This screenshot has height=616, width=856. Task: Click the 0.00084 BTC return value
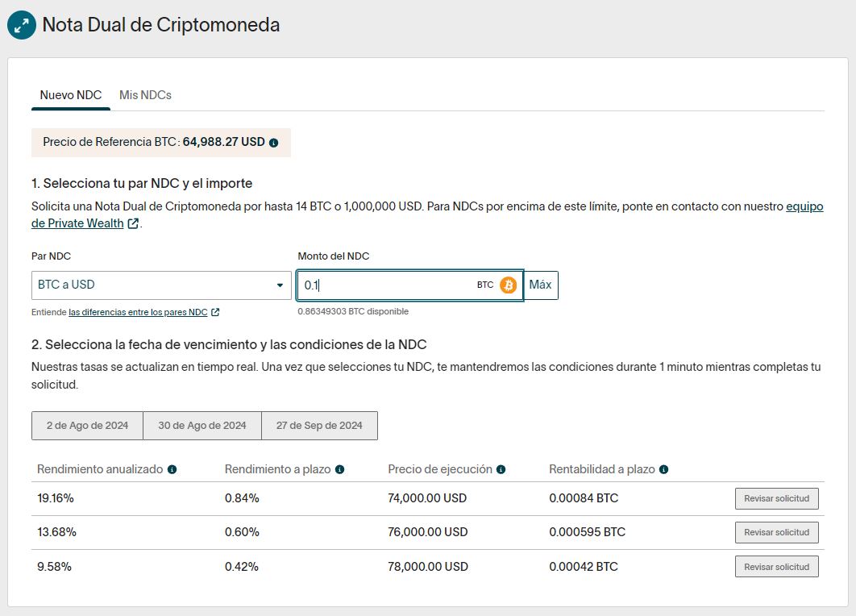click(584, 498)
